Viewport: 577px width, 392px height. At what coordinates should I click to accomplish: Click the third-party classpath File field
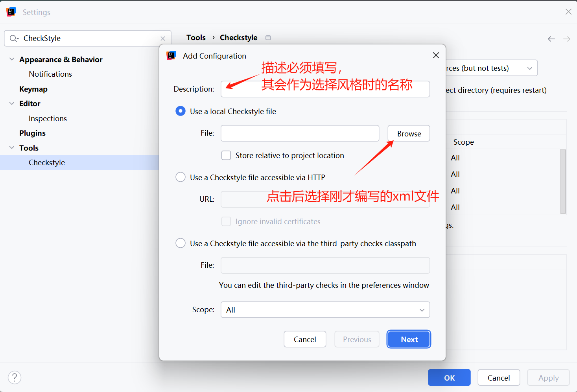tap(325, 265)
